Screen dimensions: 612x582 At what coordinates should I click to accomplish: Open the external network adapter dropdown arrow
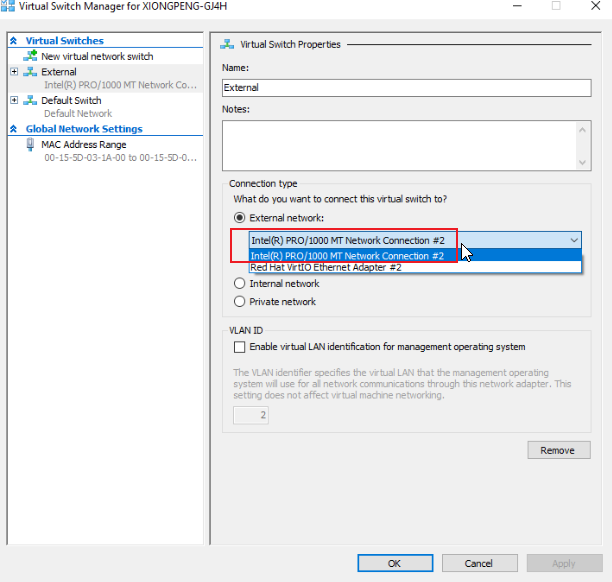point(574,240)
